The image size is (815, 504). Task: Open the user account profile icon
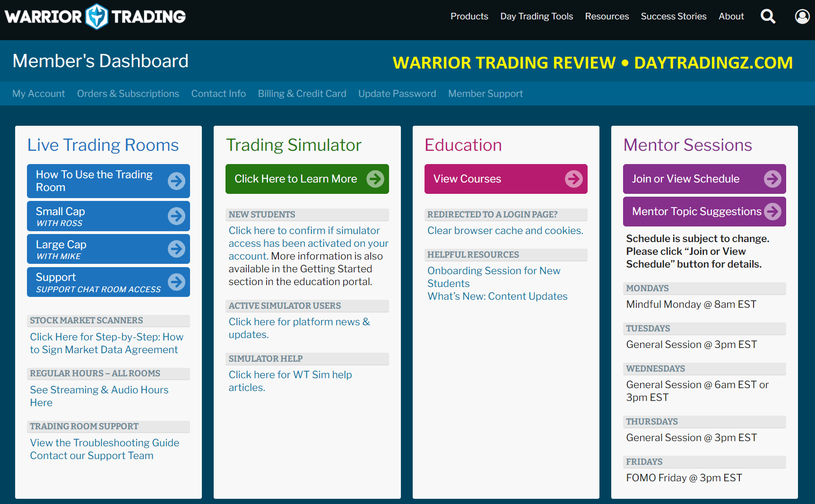(802, 17)
